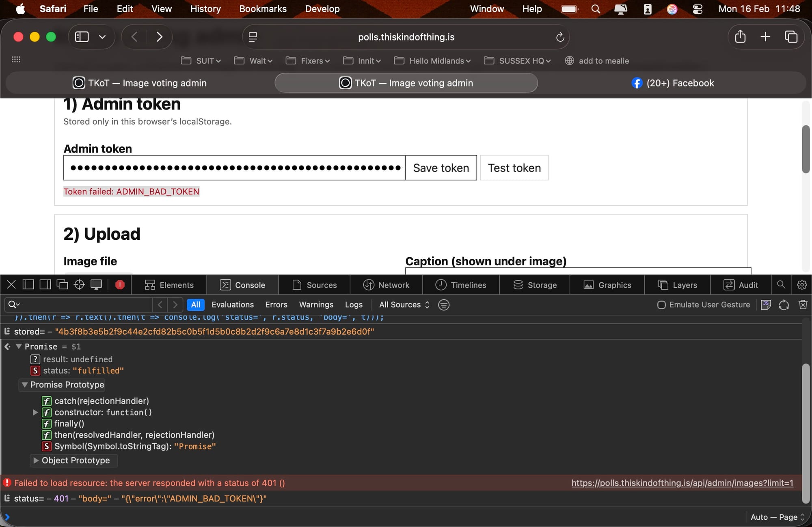This screenshot has height=527, width=812.
Task: Reload the page using Safari's refresh icon
Action: (560, 37)
